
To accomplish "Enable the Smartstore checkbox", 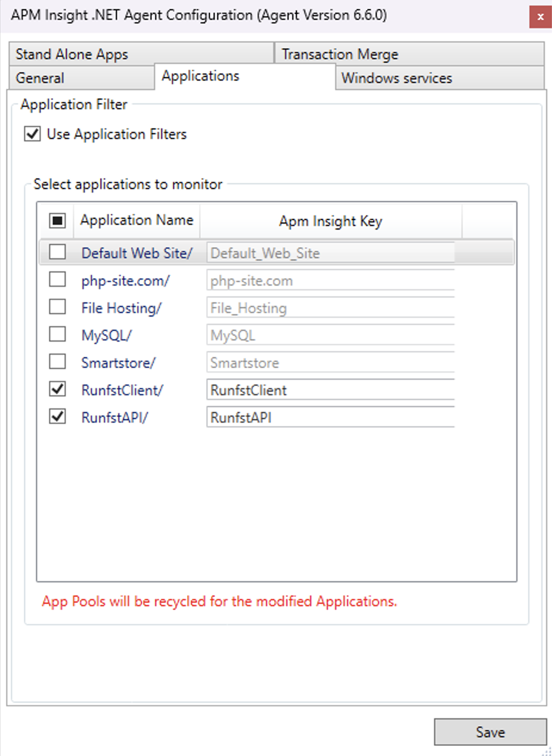I will [57, 362].
